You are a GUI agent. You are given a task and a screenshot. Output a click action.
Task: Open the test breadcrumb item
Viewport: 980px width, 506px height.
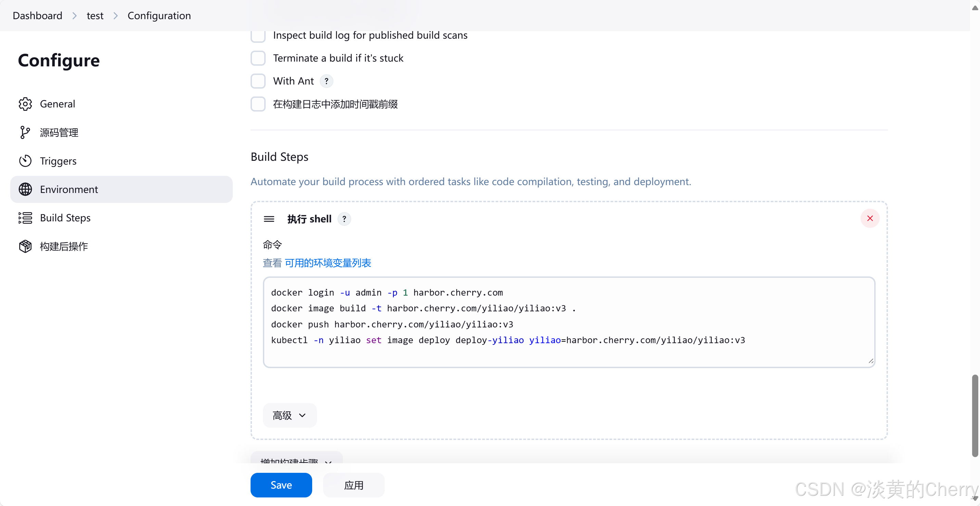tap(95, 16)
